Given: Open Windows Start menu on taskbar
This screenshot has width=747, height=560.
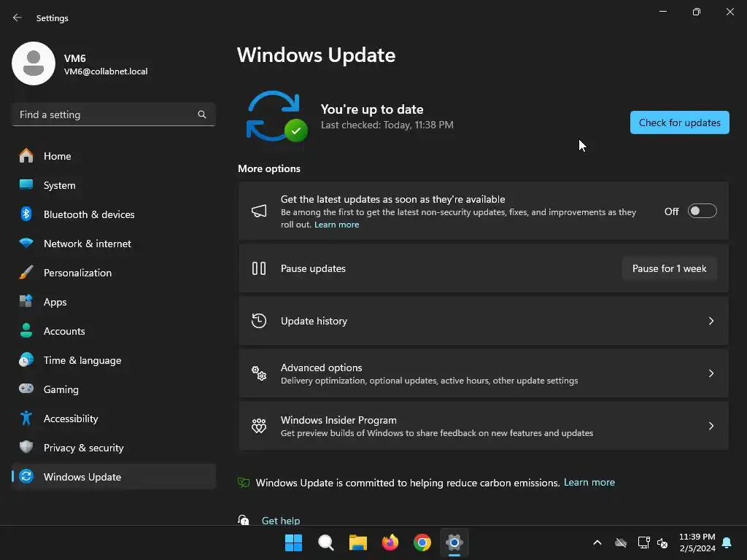Looking at the screenshot, I should point(293,542).
